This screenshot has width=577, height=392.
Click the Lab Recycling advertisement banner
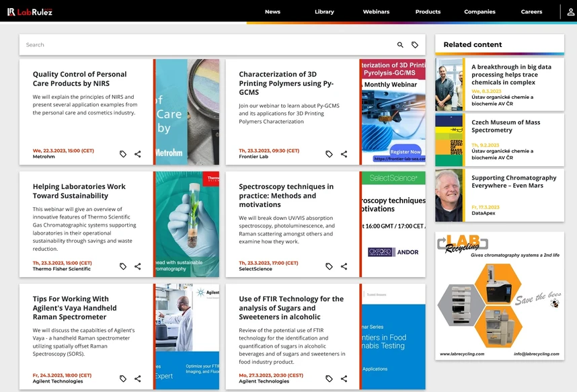(x=500, y=296)
